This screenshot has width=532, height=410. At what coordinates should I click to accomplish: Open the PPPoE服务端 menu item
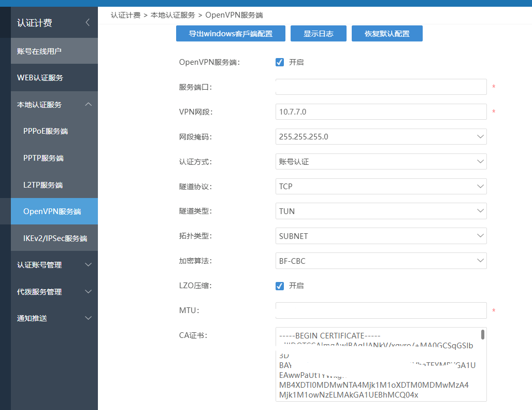pos(46,131)
